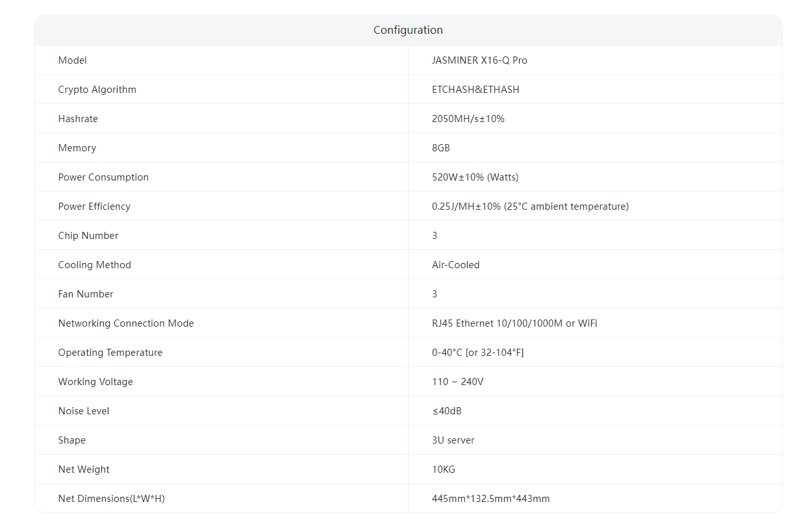The width and height of the screenshot is (812, 526).
Task: Click the Power Consumption label
Action: pyautogui.click(x=103, y=177)
